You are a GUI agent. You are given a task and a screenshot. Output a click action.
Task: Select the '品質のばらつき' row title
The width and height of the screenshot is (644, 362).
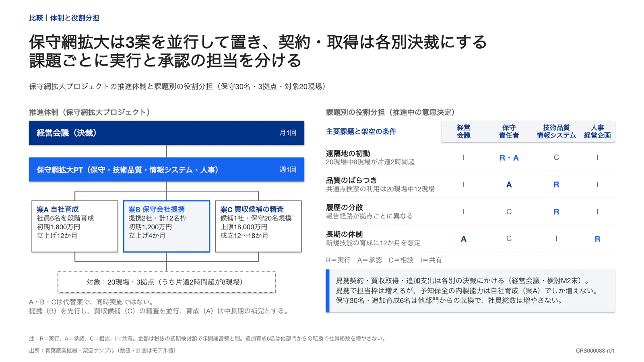coord(351,180)
